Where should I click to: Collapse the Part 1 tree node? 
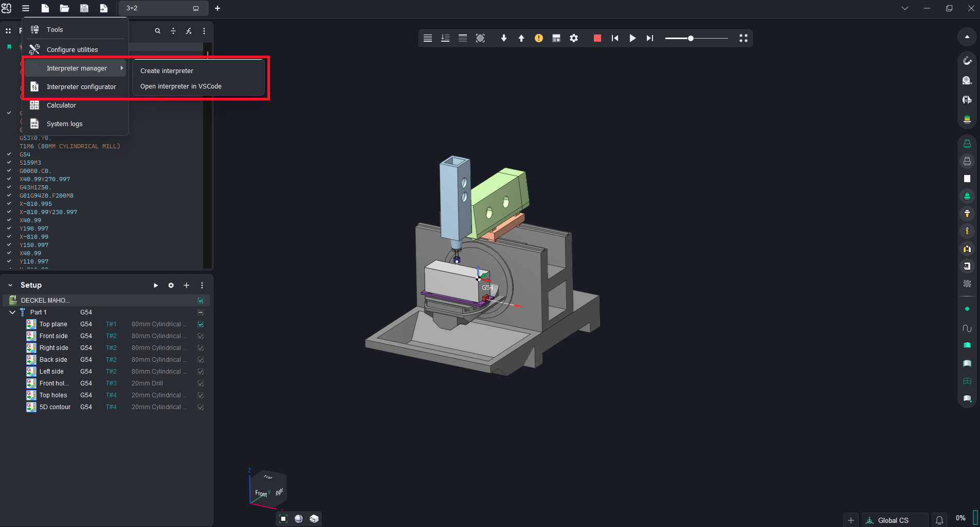click(12, 312)
